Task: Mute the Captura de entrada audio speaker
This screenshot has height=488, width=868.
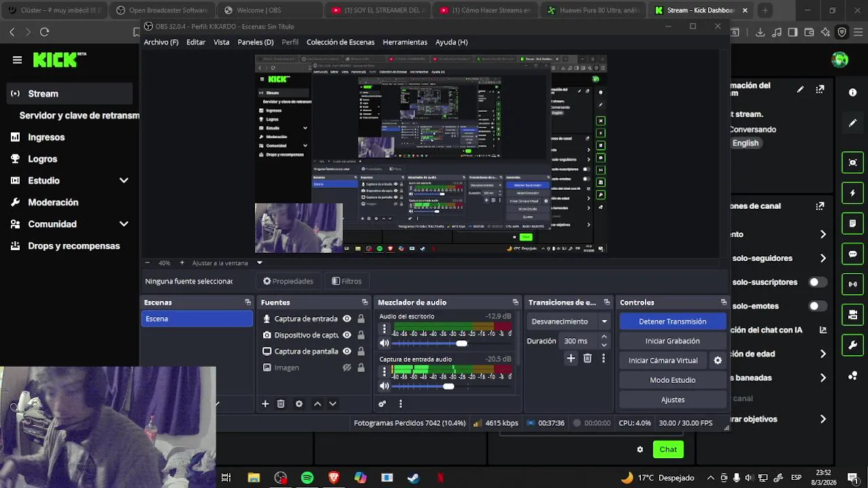Action: (384, 386)
